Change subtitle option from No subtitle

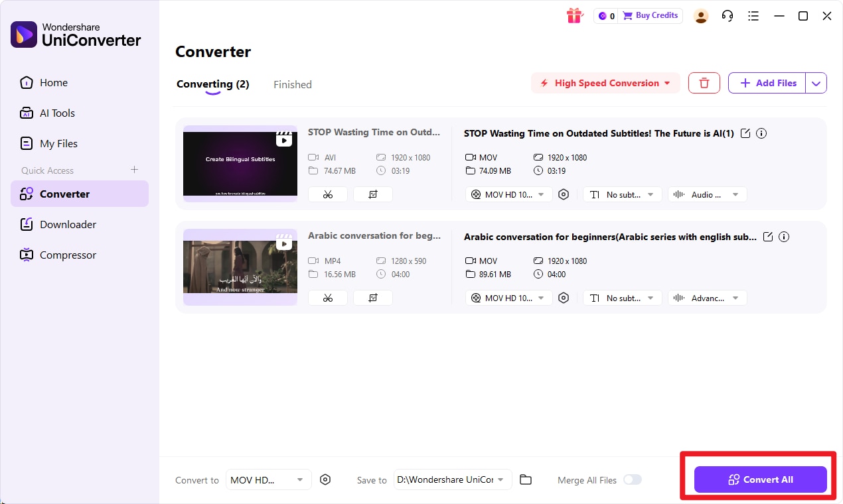[x=622, y=194]
